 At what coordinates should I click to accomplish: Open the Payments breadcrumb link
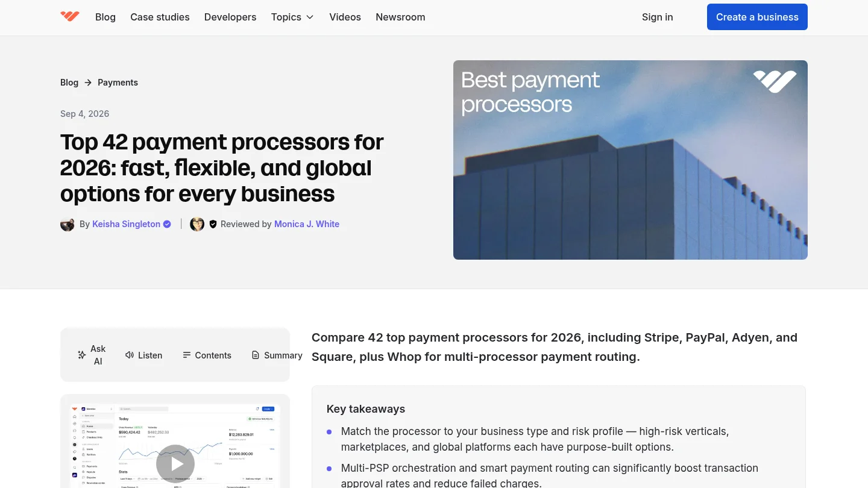pyautogui.click(x=118, y=83)
